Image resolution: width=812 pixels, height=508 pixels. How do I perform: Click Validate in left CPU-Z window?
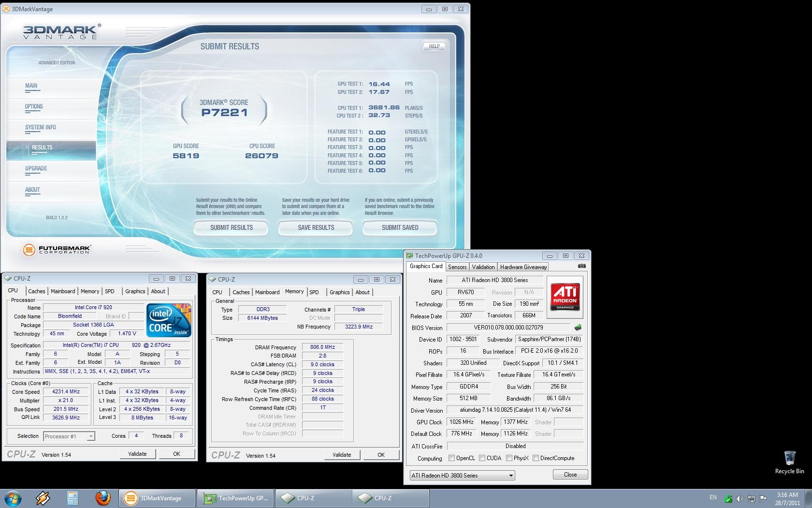point(137,454)
